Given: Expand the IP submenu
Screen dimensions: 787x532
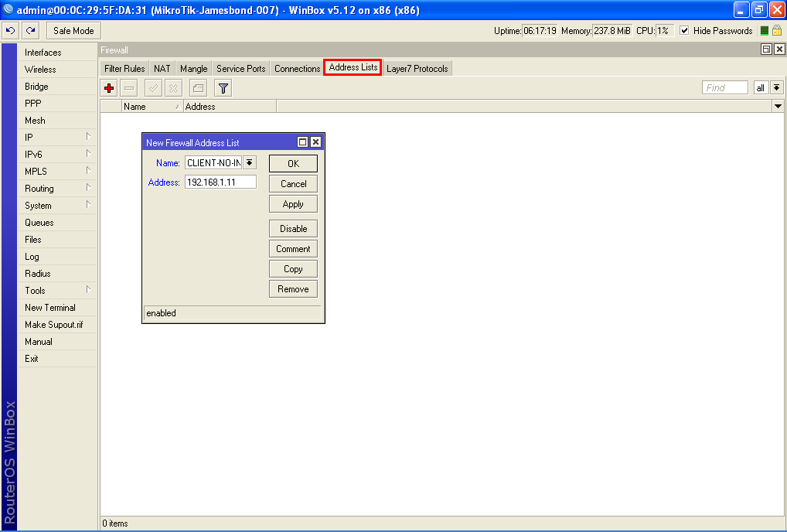Looking at the screenshot, I should pos(57,137).
